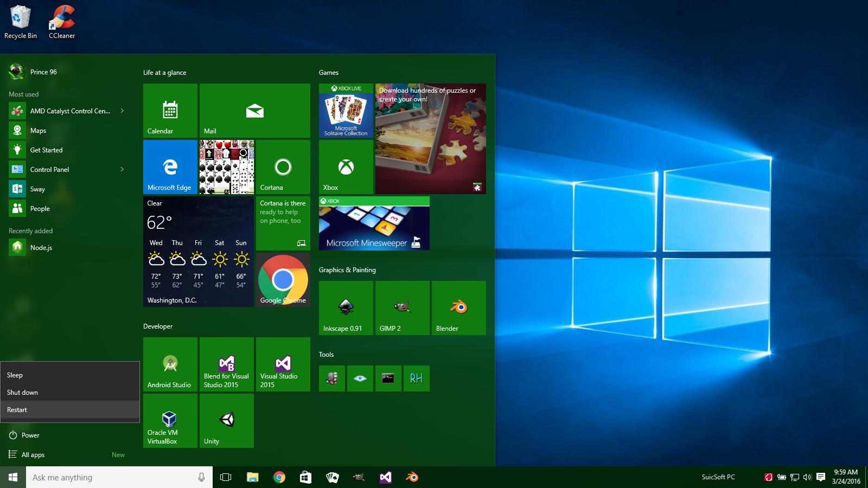
Task: Launch Inkscape 0.91 tile
Action: (x=346, y=308)
